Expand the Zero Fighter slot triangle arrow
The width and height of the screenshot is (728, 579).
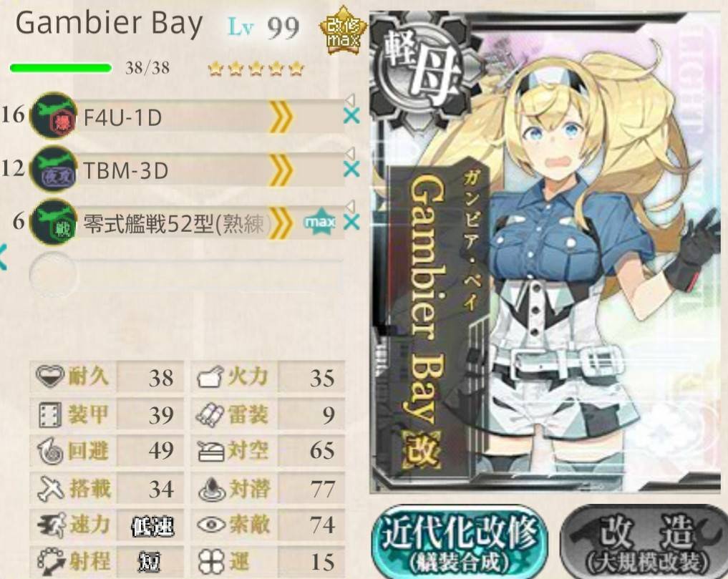coord(350,206)
